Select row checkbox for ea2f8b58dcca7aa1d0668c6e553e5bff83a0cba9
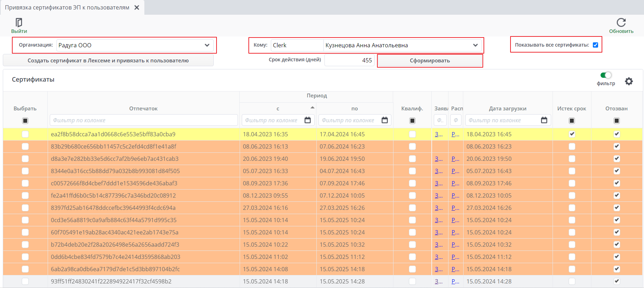Image resolution: width=644 pixels, height=288 pixels. (x=25, y=134)
